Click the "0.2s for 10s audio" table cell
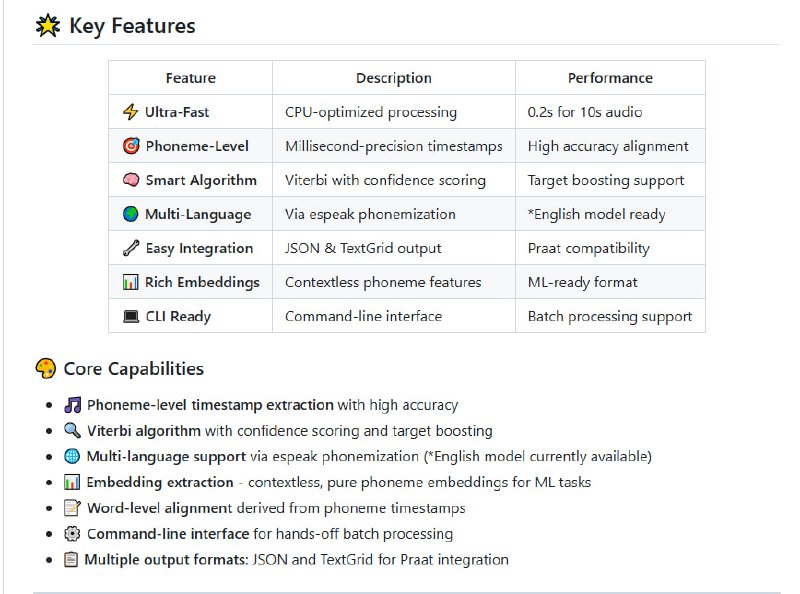 coord(585,112)
